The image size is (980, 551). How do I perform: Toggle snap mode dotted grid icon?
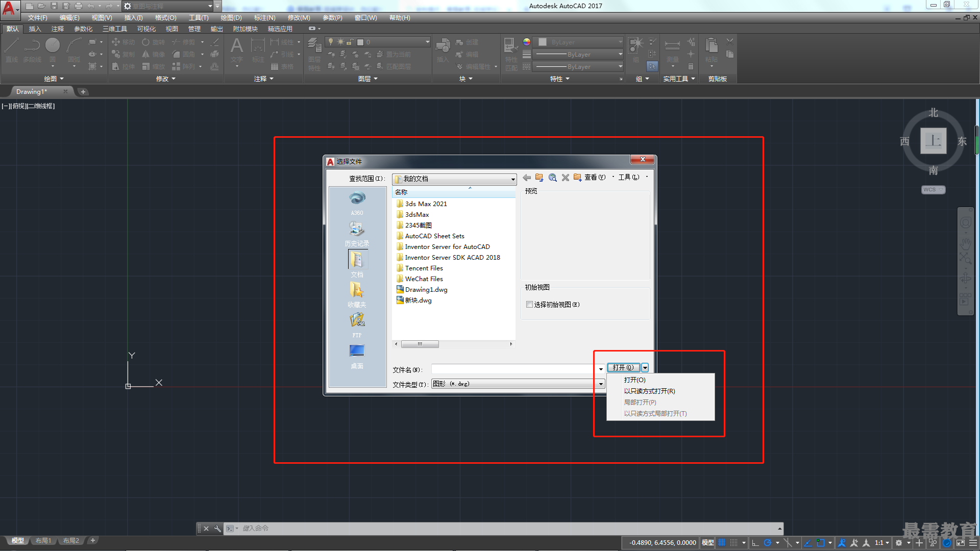coord(733,543)
